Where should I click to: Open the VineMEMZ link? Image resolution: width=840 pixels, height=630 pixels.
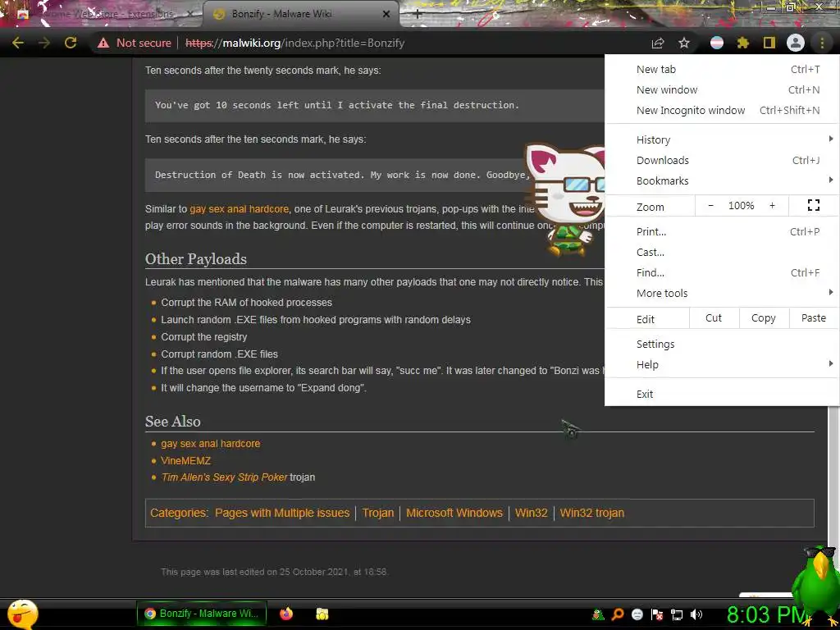tap(186, 461)
